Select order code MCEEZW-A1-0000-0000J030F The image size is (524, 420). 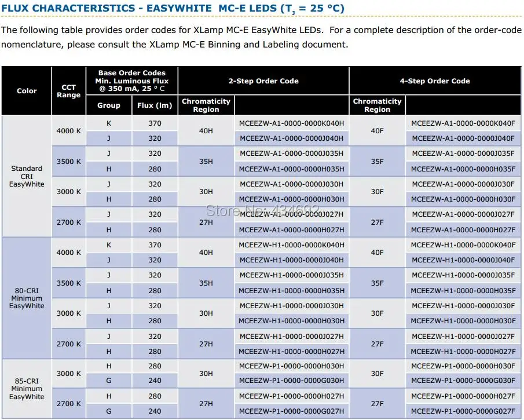[463, 184]
